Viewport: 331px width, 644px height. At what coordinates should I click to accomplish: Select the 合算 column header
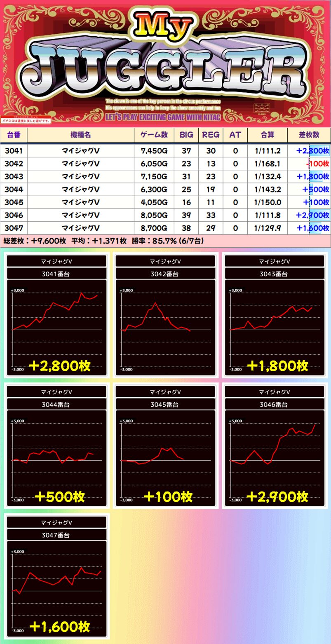268,135
